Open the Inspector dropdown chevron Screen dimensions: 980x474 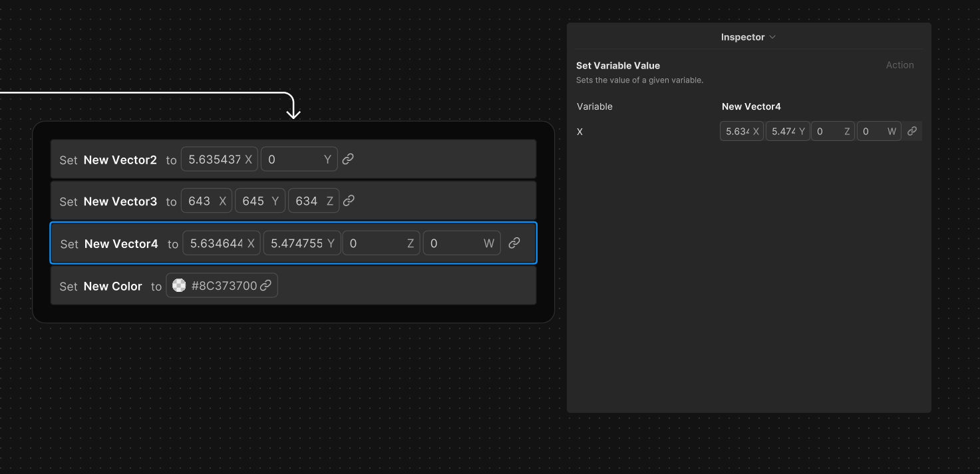pos(772,37)
